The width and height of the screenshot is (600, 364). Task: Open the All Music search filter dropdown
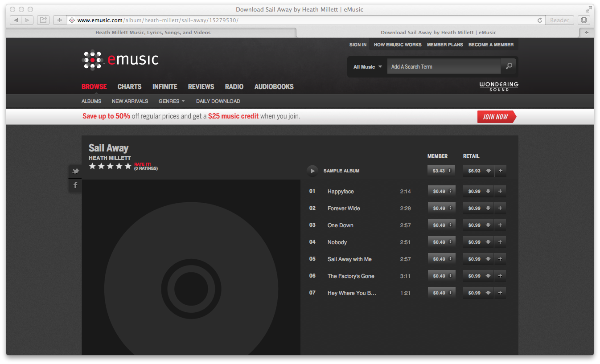(x=368, y=67)
